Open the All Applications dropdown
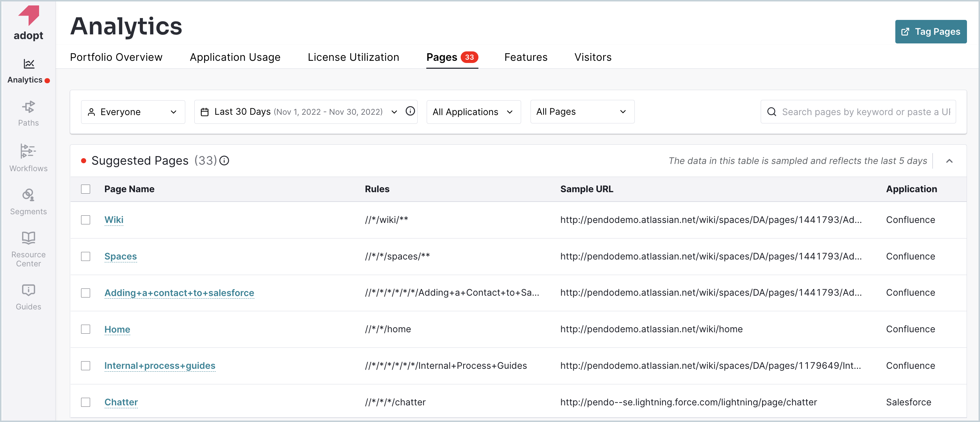This screenshot has width=980, height=422. [474, 112]
